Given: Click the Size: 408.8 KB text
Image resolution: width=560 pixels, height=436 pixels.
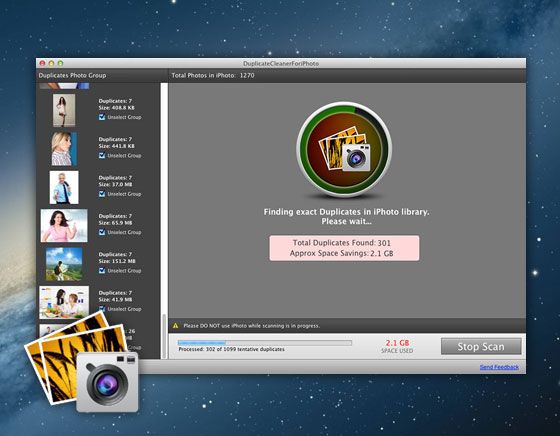Looking at the screenshot, I should [116, 107].
